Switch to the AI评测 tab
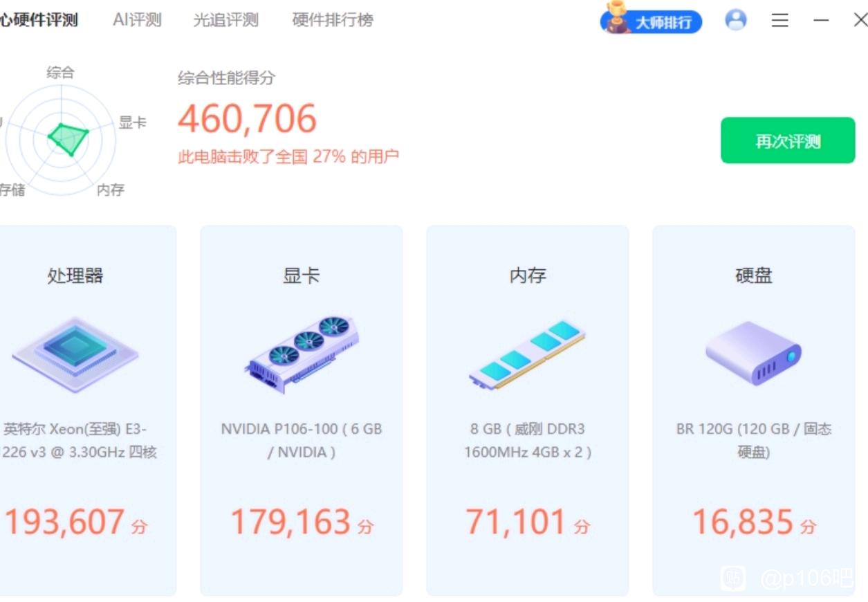The image size is (868, 602). tap(137, 20)
